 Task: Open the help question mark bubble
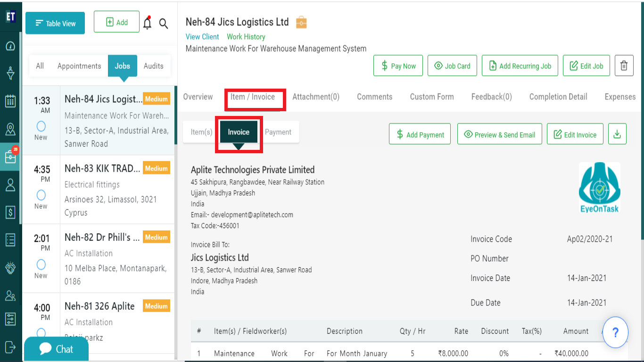(615, 332)
